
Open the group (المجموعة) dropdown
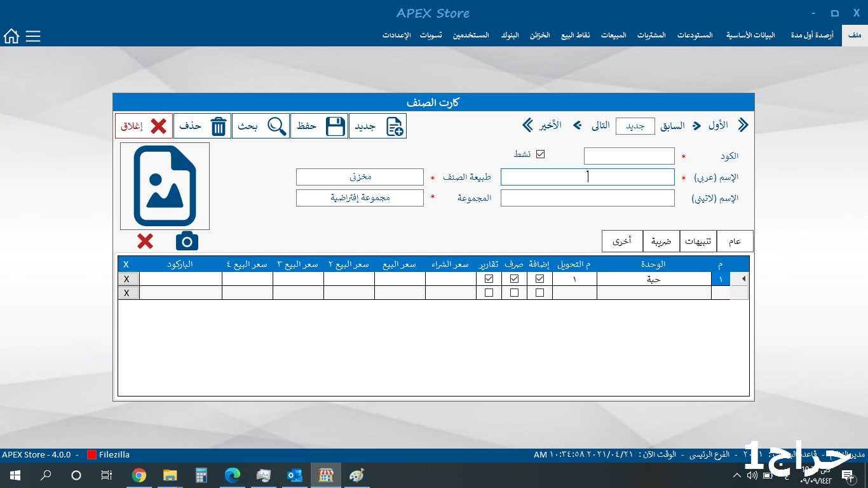[360, 198]
